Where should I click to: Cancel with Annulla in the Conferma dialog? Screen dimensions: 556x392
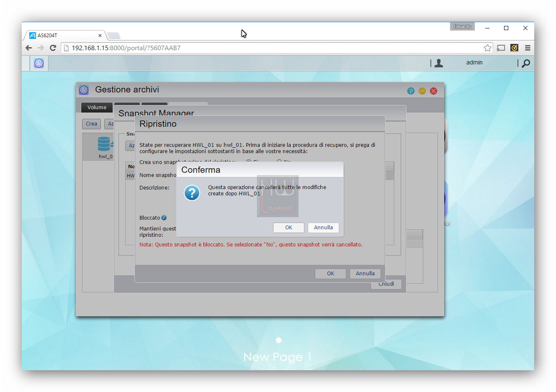[323, 228]
